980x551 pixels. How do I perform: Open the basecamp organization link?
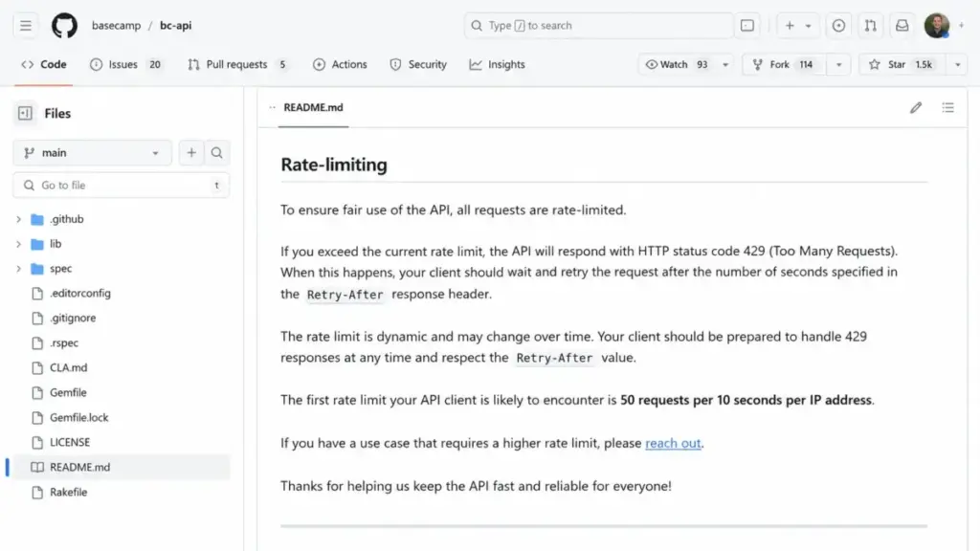[116, 26]
